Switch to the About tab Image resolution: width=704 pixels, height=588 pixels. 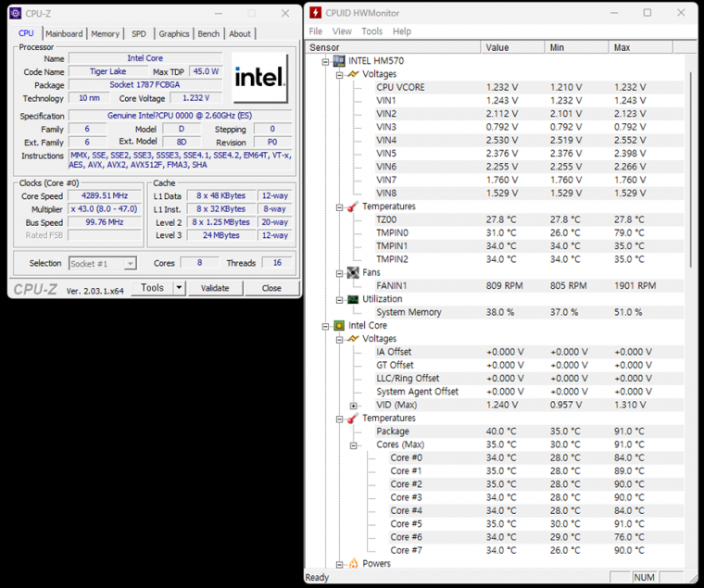pos(240,33)
